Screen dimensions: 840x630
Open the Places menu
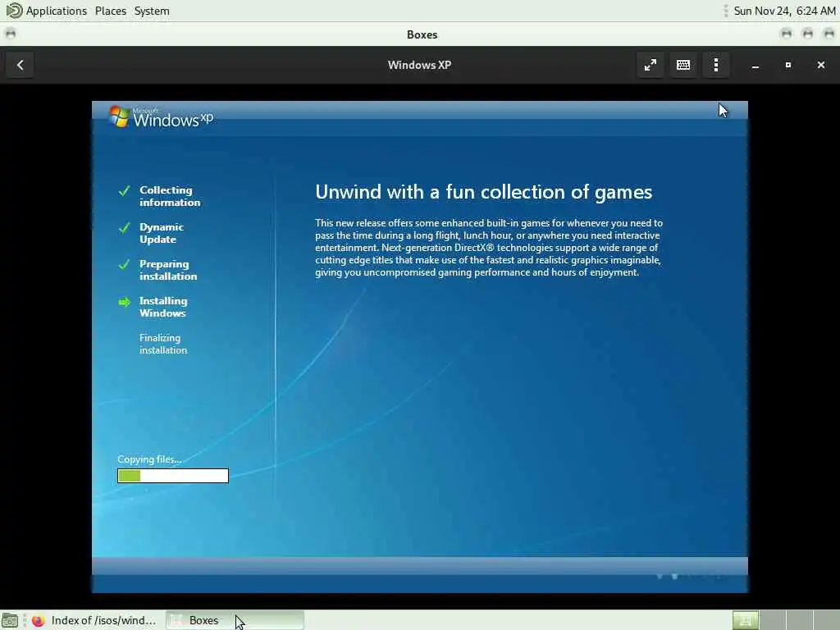click(x=111, y=11)
